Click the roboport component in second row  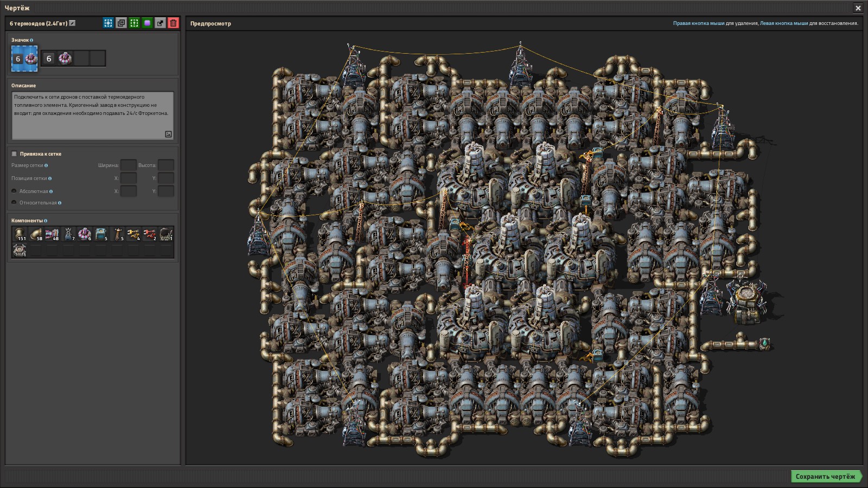pyautogui.click(x=20, y=250)
